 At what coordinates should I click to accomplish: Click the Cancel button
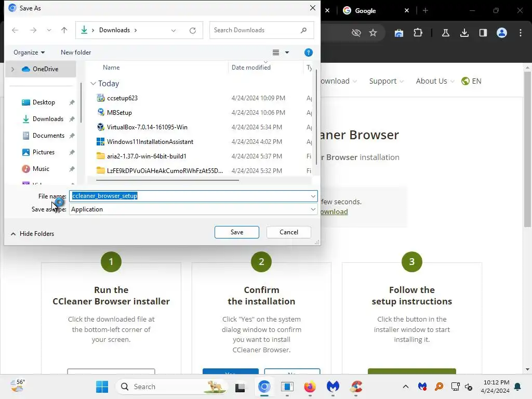[x=289, y=232]
